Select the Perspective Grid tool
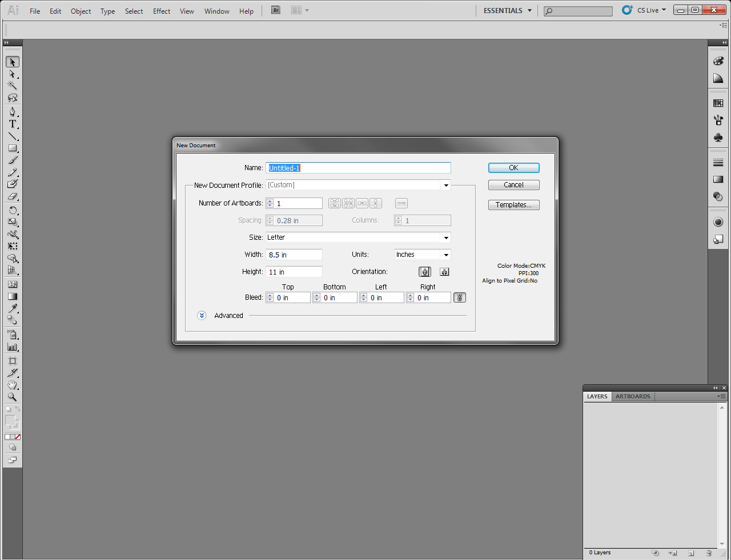The image size is (731, 560). pos(13,271)
